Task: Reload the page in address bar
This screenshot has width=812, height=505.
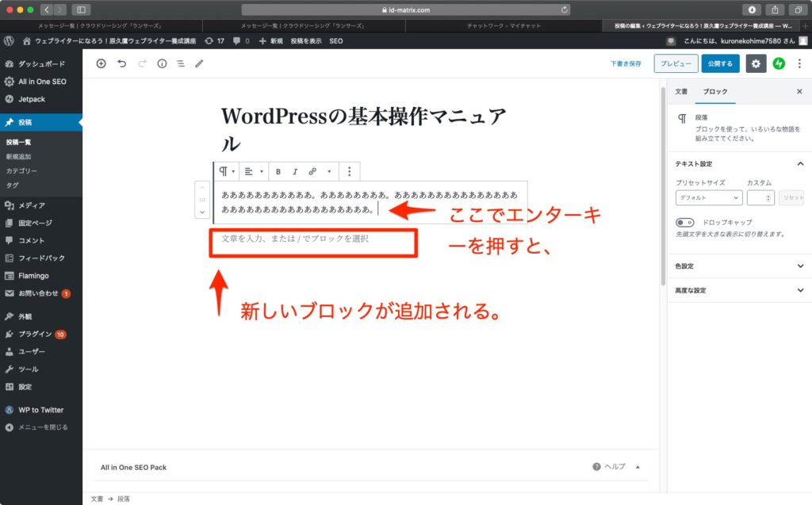Action: (x=564, y=10)
